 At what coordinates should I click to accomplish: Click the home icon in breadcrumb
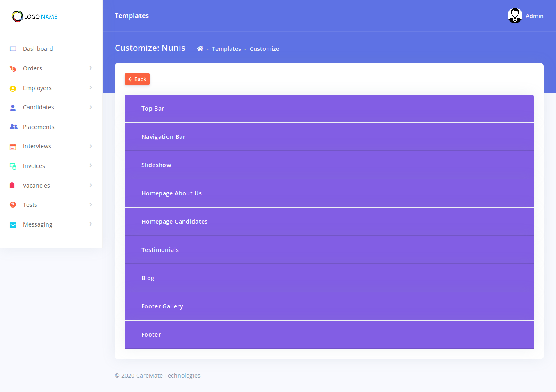point(200,49)
